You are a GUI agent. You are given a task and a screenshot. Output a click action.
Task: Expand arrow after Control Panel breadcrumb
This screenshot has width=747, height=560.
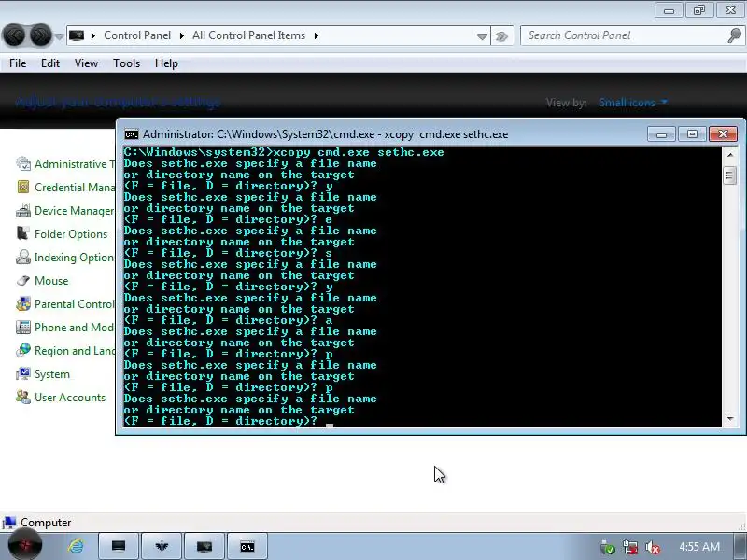click(x=181, y=35)
